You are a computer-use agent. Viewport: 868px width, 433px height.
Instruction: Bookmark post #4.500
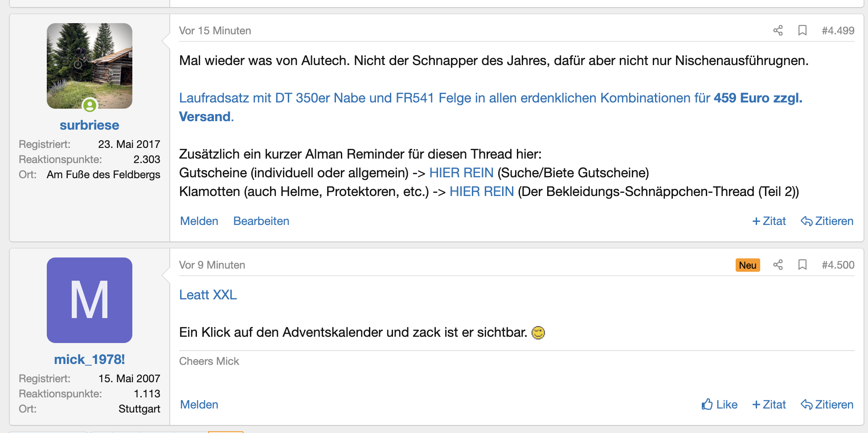point(802,265)
